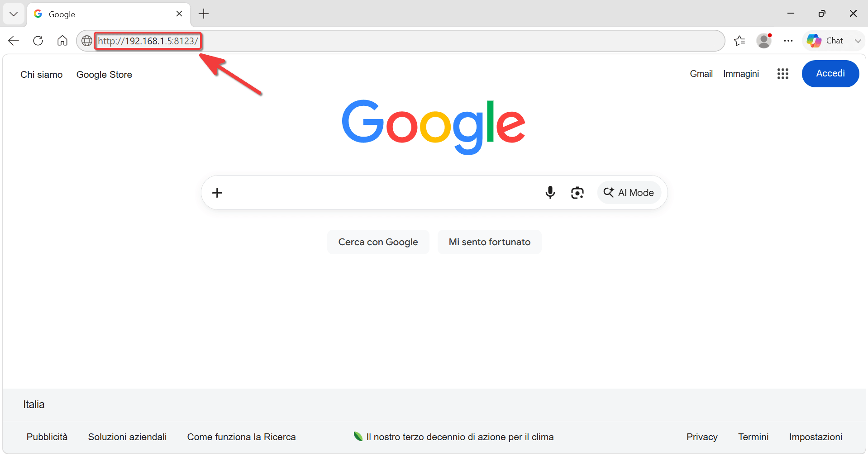Screen dimensions: 868x456
Task: Open the Chi siamo link
Action: click(x=42, y=75)
